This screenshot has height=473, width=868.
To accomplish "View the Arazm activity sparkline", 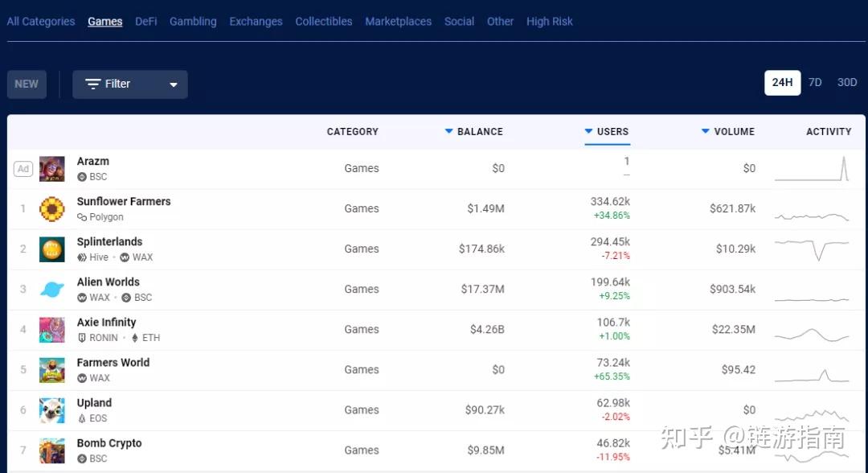I will click(812, 169).
